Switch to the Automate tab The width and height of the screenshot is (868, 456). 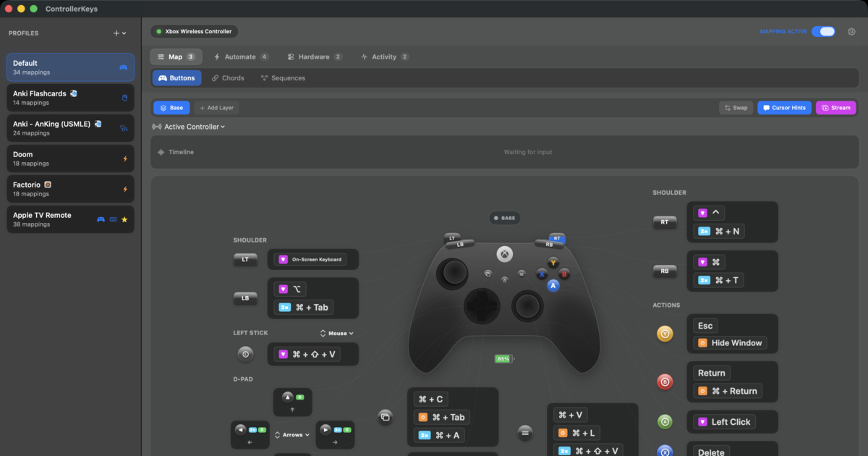click(242, 56)
